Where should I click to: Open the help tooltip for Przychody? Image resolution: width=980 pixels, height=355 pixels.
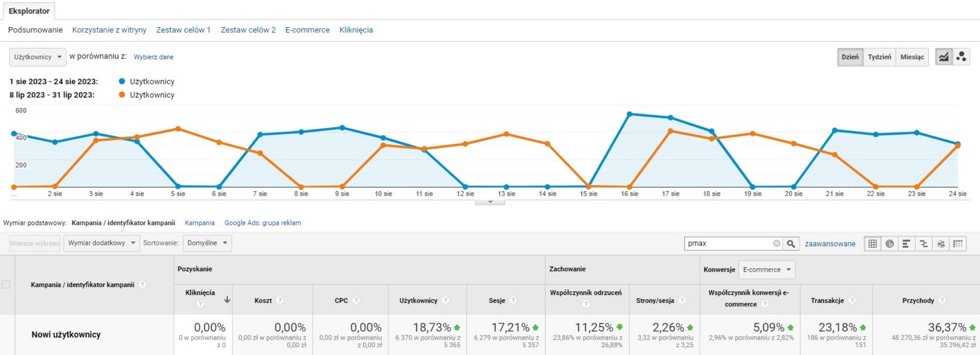pos(942,301)
